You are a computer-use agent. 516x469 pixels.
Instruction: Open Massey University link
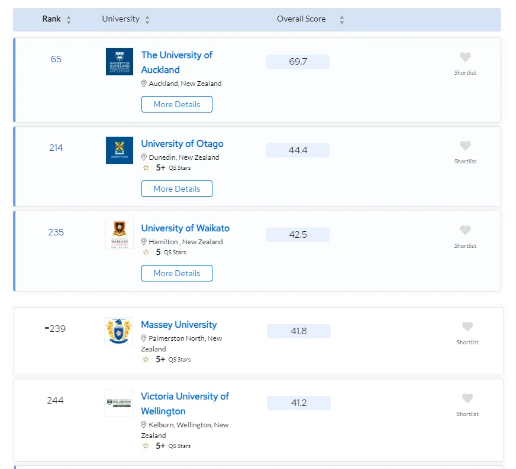[x=179, y=324]
